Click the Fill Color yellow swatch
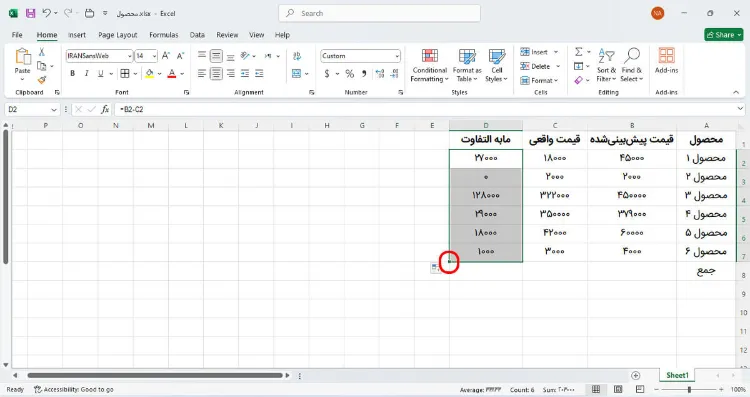 pos(150,73)
